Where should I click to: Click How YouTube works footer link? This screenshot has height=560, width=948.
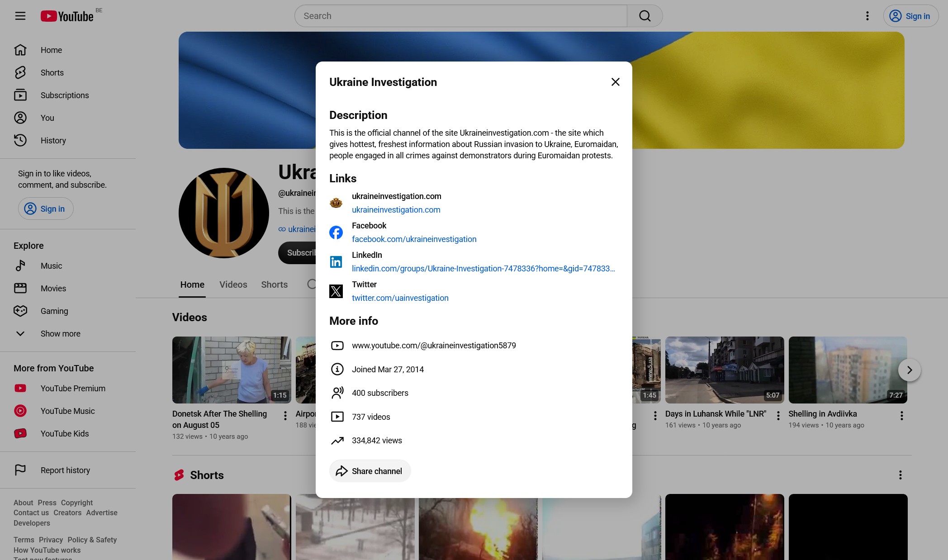coord(47,550)
